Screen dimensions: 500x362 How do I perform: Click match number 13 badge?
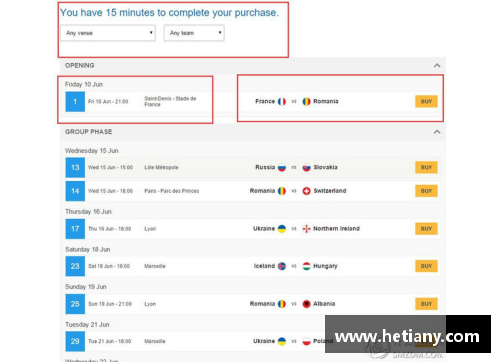(75, 167)
